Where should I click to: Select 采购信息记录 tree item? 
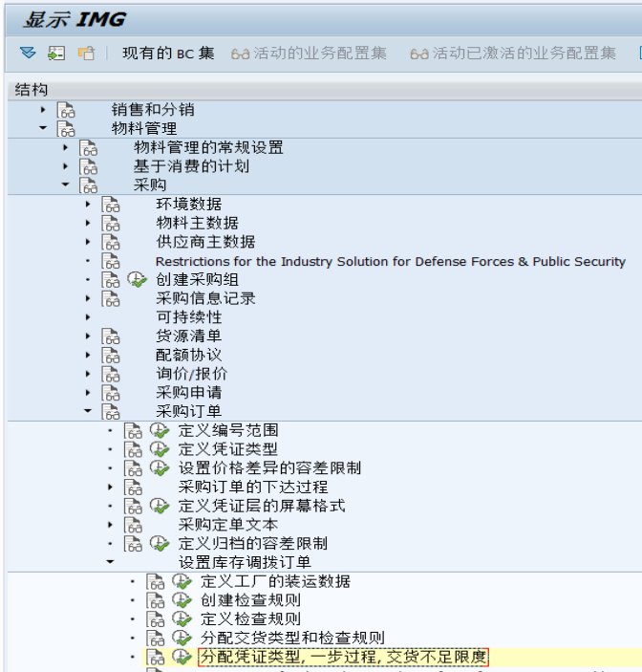[x=205, y=298]
